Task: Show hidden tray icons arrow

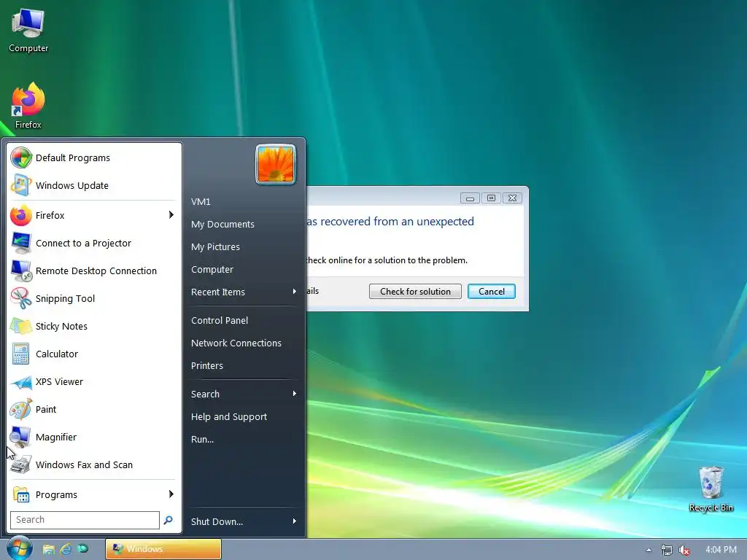Action: 649,550
